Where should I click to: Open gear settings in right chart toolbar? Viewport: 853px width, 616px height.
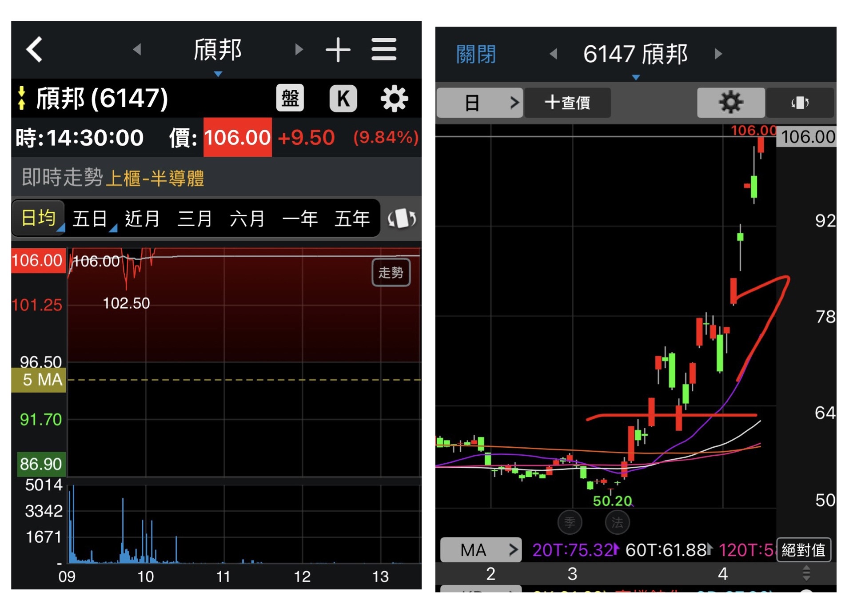730,103
